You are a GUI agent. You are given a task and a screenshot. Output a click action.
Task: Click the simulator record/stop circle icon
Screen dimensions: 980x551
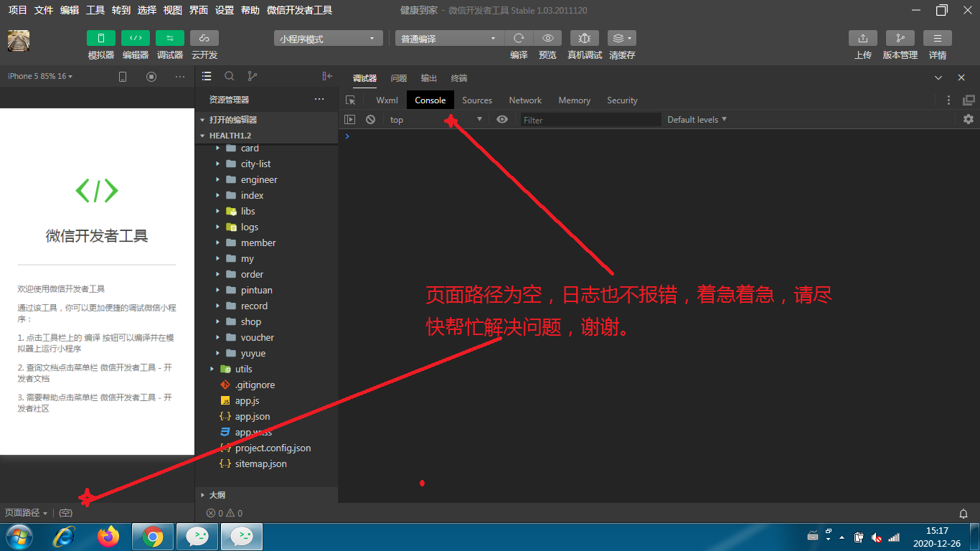(151, 77)
